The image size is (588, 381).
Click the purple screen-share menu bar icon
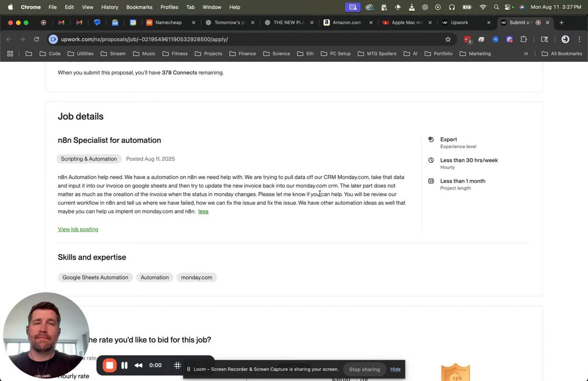(353, 7)
